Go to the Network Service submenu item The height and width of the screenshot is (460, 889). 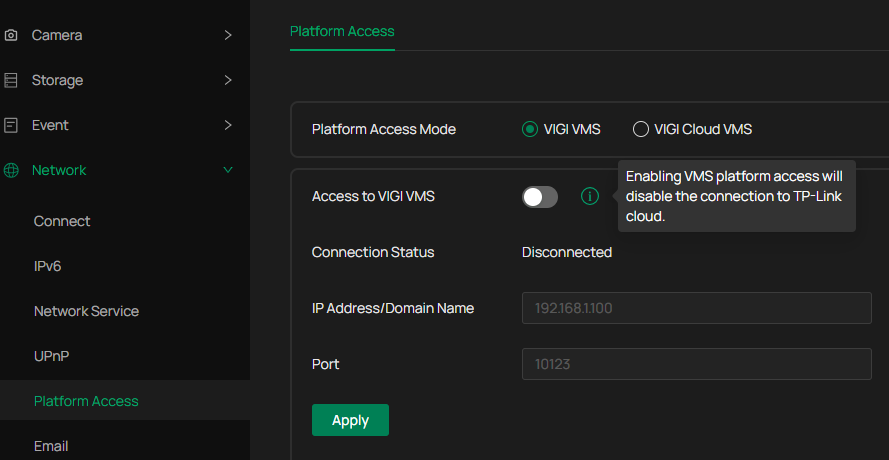coord(86,311)
